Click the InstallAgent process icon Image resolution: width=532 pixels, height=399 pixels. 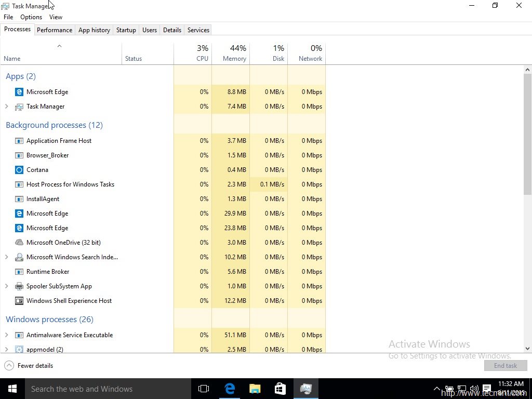click(19, 198)
